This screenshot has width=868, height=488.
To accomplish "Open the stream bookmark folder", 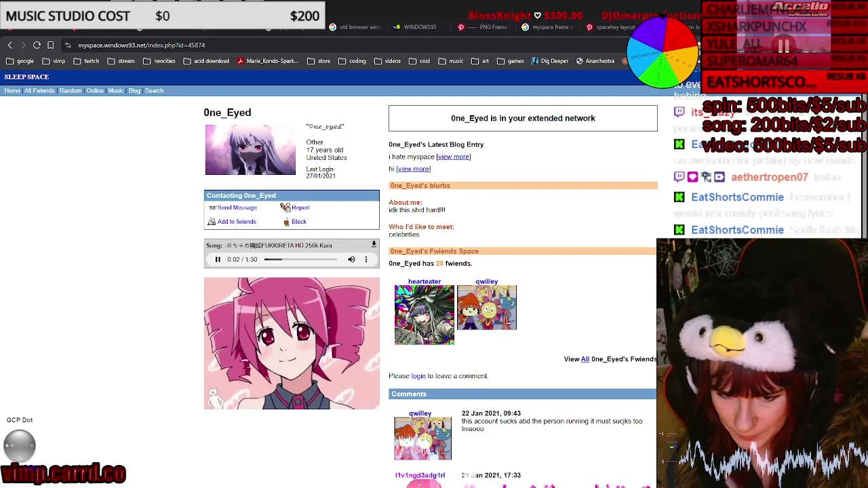I will pyautogui.click(x=121, y=61).
